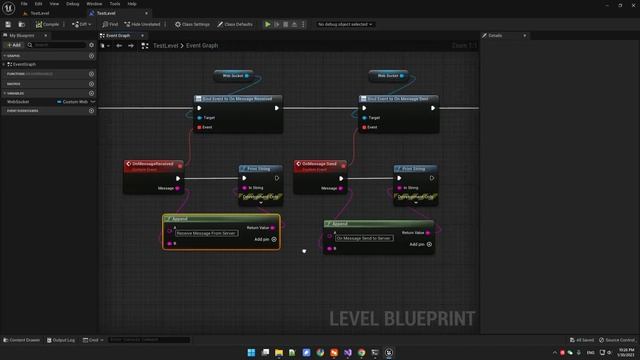
Task: Open the play options three-dot menu
Action: 303,24
